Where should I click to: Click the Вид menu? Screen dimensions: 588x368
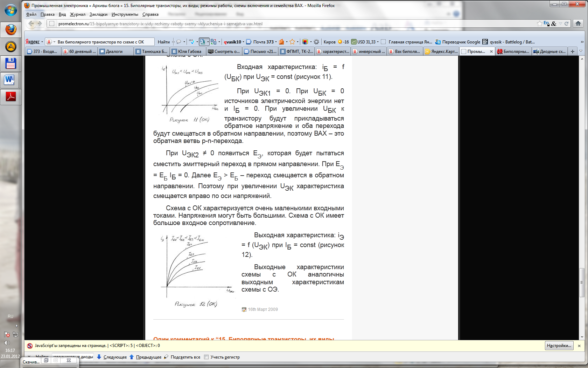62,14
